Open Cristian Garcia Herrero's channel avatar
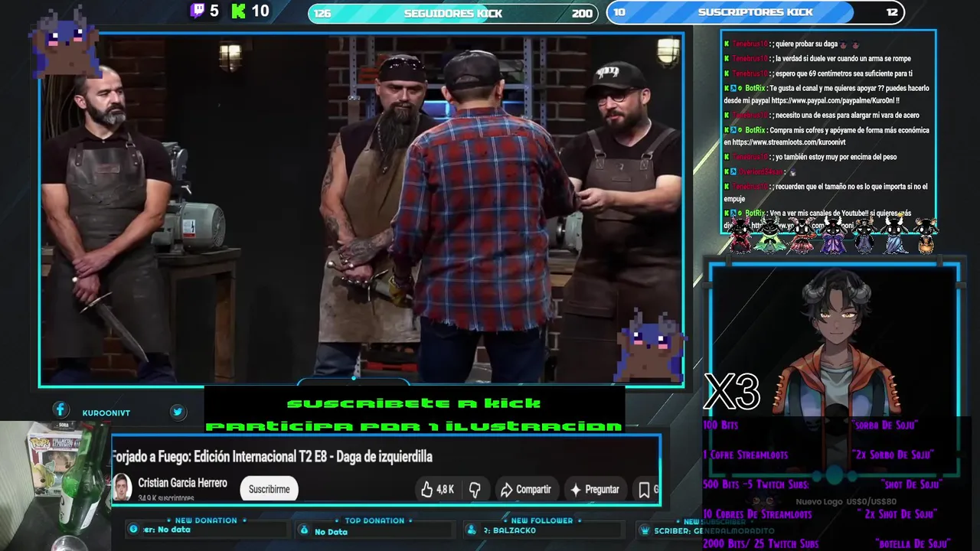 122,487
